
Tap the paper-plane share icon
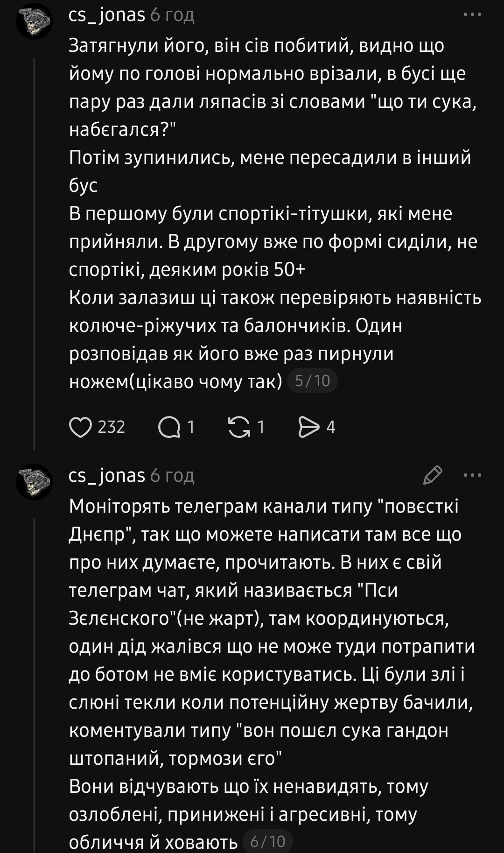(308, 427)
